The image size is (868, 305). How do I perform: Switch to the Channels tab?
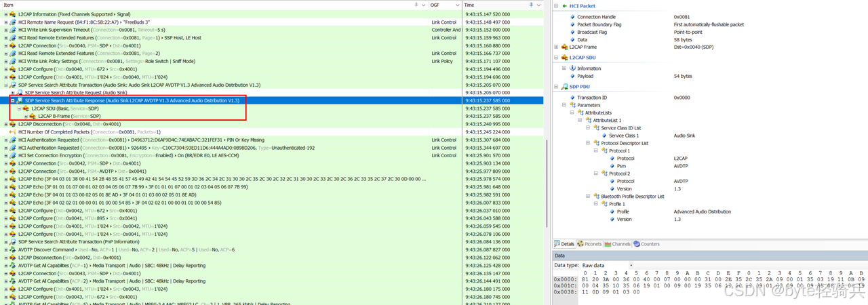click(618, 244)
